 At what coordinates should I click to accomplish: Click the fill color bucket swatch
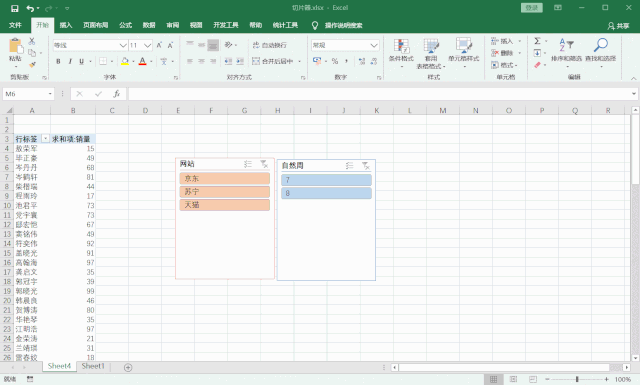click(x=125, y=61)
